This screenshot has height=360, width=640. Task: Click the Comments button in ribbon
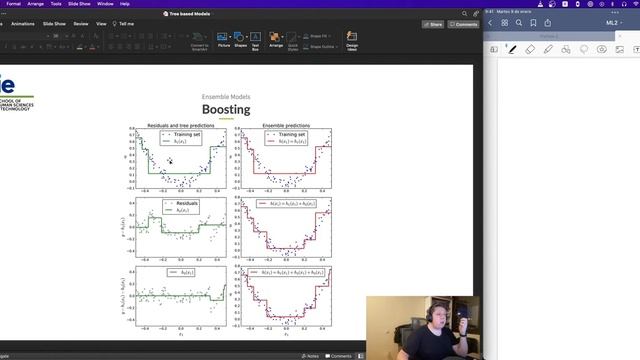[x=463, y=24]
